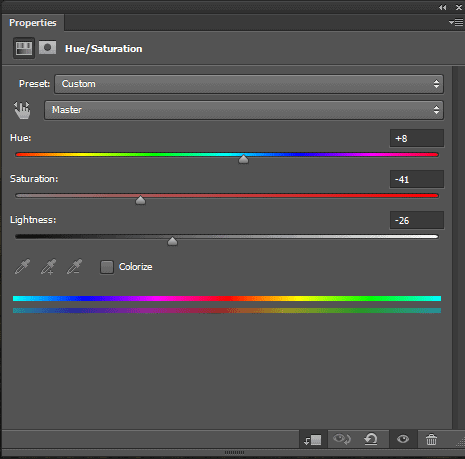The width and height of the screenshot is (465, 459).
Task: Collapse the panel with double arrows
Action: click(443, 7)
